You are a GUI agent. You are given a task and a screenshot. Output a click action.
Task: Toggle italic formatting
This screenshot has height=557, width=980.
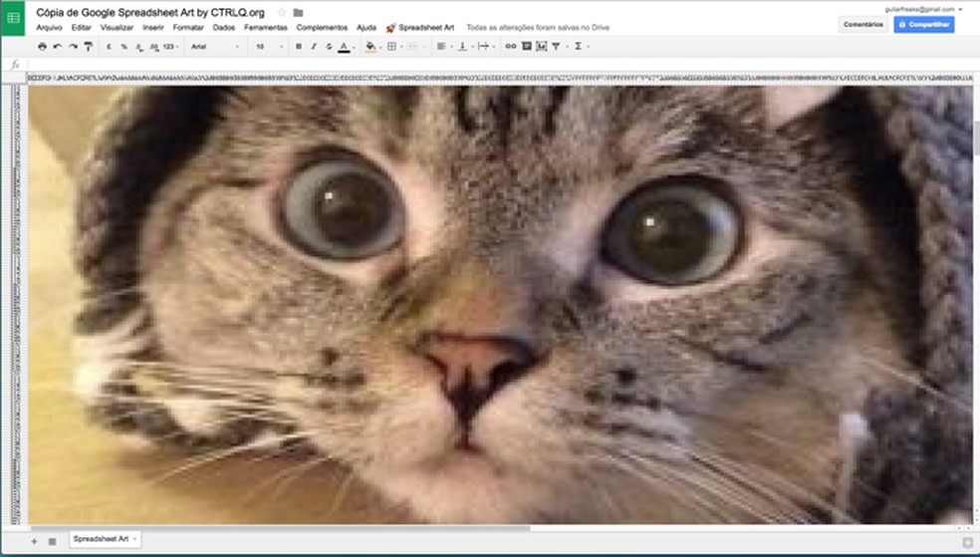314,46
